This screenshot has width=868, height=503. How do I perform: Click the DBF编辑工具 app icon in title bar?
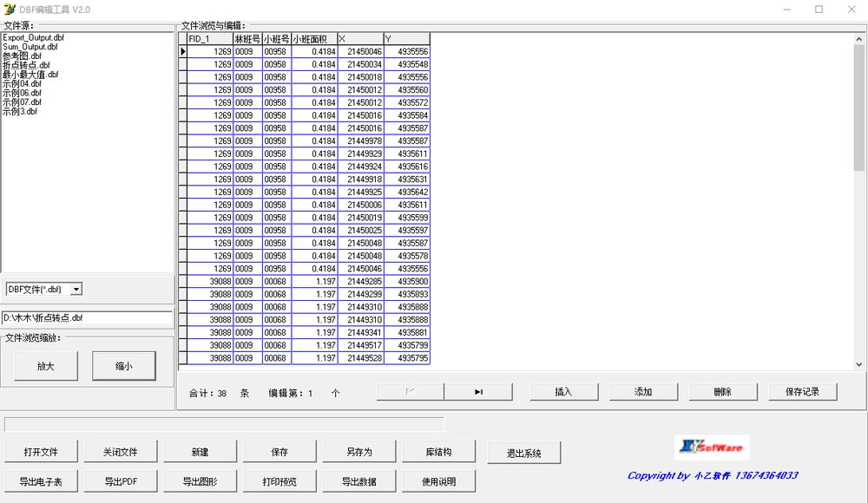click(x=10, y=10)
